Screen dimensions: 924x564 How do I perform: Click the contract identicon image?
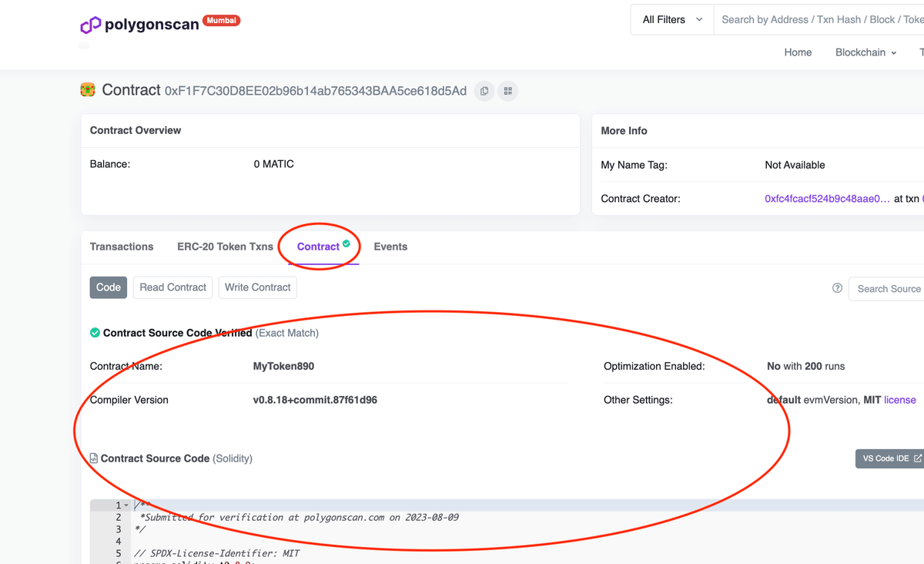pyautogui.click(x=88, y=90)
